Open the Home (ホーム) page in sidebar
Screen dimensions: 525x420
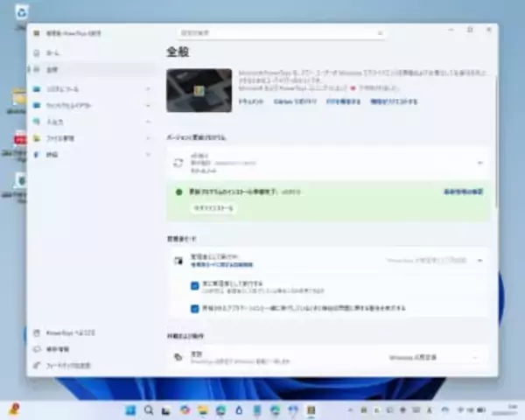click(x=52, y=53)
